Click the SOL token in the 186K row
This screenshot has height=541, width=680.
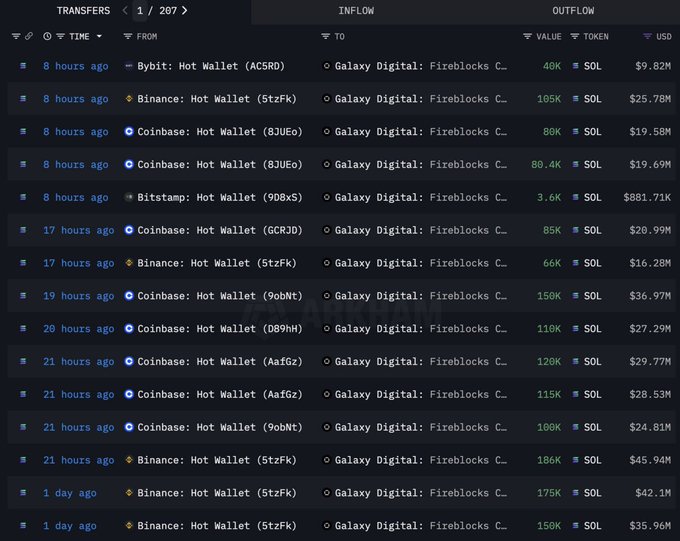(592, 460)
